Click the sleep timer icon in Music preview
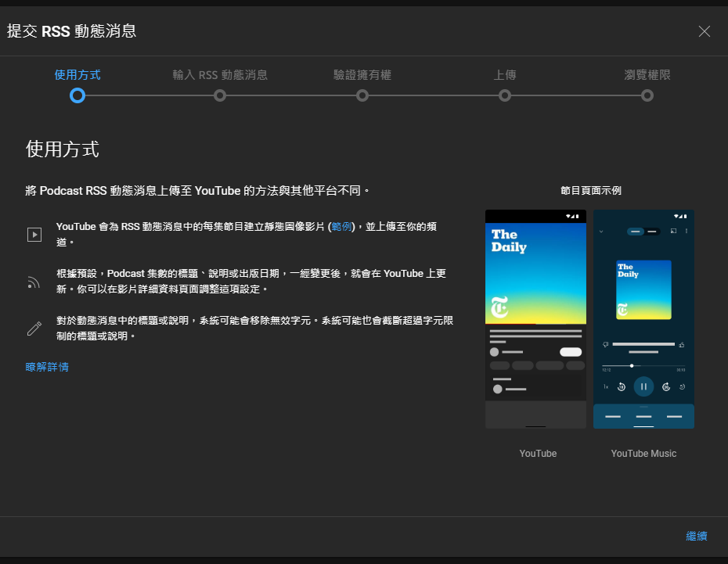728x564 pixels. click(682, 387)
